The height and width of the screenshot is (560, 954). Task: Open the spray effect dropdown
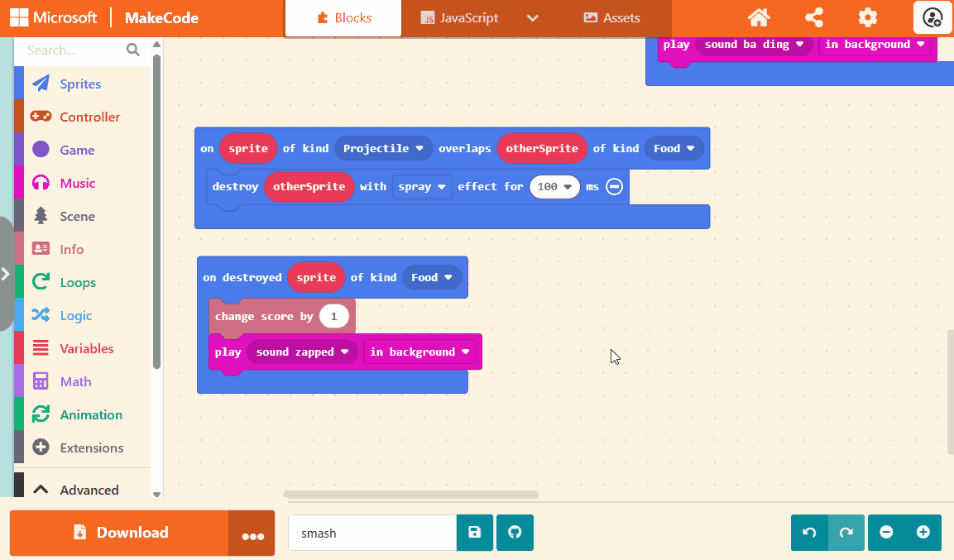422,187
